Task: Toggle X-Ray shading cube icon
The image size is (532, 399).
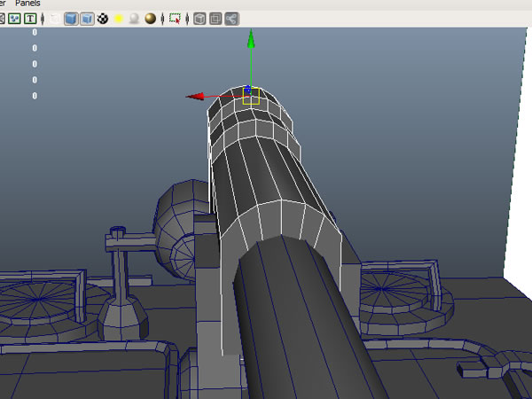Action: tap(199, 19)
